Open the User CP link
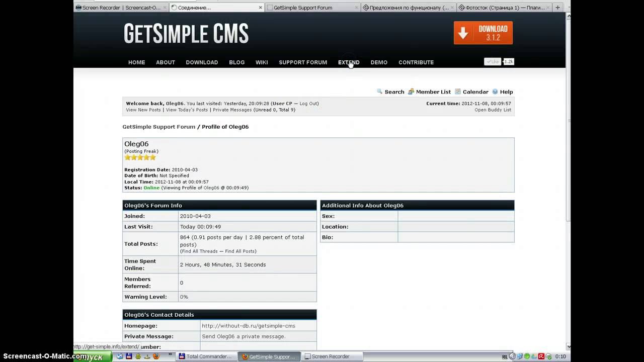This screenshot has width=644, height=362. pyautogui.click(x=282, y=104)
